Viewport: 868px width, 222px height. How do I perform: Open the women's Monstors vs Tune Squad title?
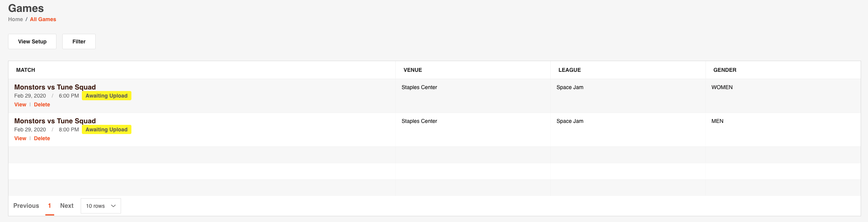click(55, 87)
